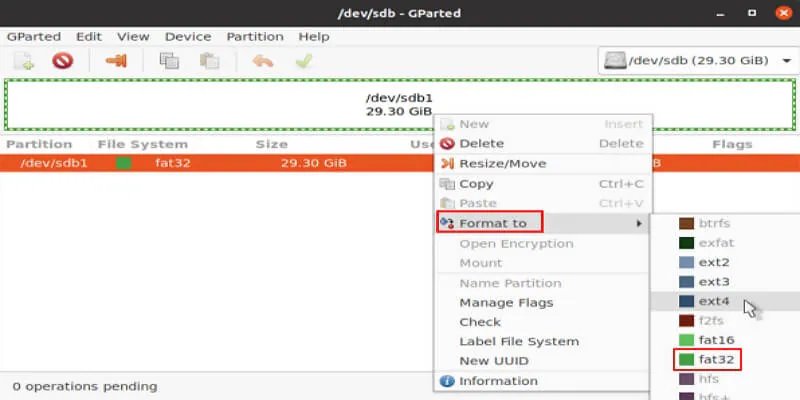
Task: Click the Size column header
Action: point(271,144)
